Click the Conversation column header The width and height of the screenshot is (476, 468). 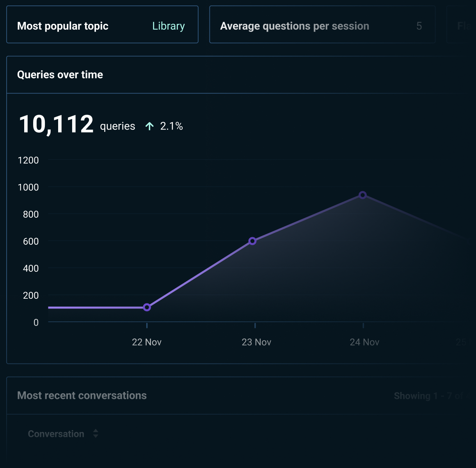(x=56, y=434)
